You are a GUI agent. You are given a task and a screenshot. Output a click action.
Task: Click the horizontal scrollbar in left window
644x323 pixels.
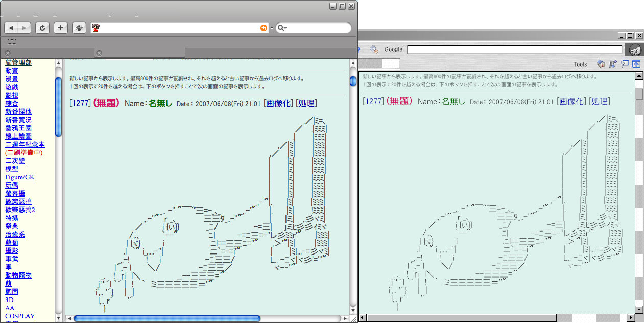[166, 318]
